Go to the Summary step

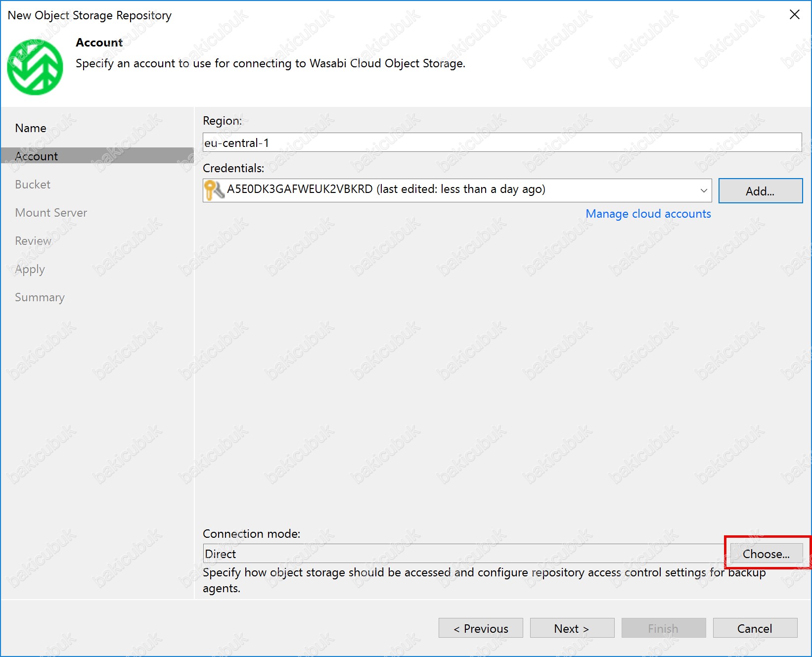[x=40, y=297]
